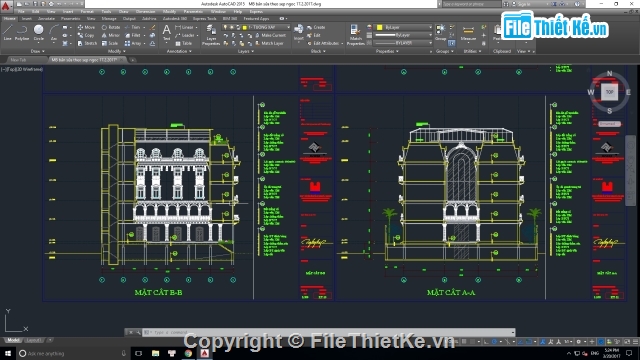Toggle the layer on/off lightbulb icon
The height and width of the screenshot is (360, 640).
225,27
